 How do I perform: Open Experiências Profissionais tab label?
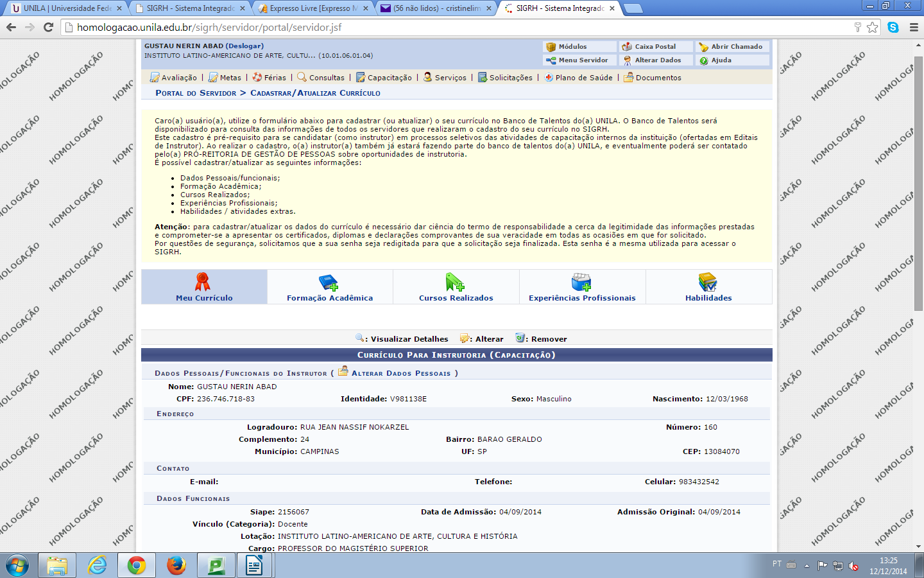[x=582, y=298]
